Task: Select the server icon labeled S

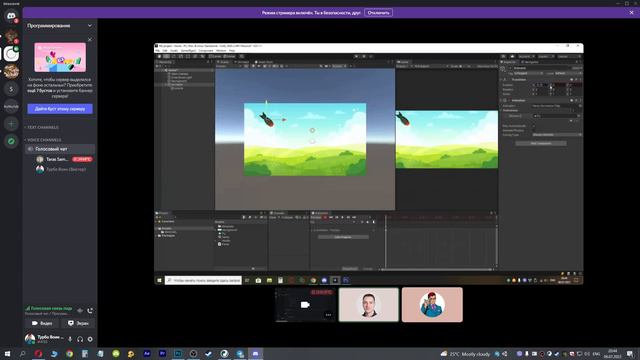Action: click(x=11, y=89)
